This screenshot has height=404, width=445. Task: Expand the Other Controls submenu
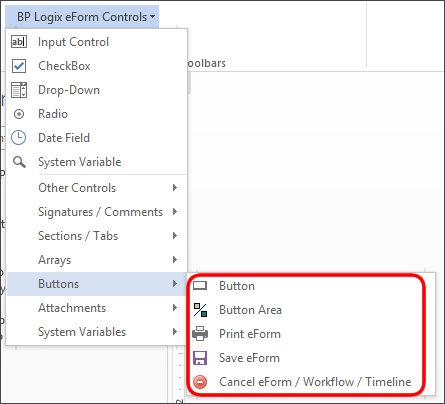tap(97, 188)
